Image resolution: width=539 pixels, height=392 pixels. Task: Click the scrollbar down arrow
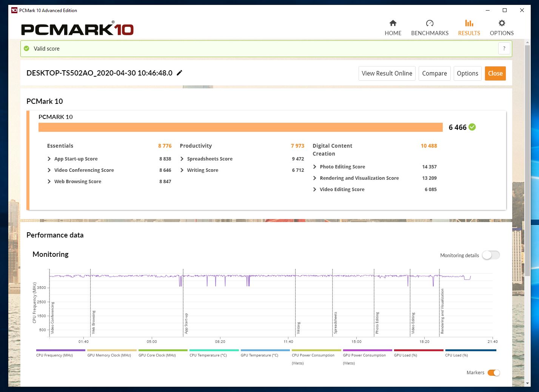pos(527,383)
